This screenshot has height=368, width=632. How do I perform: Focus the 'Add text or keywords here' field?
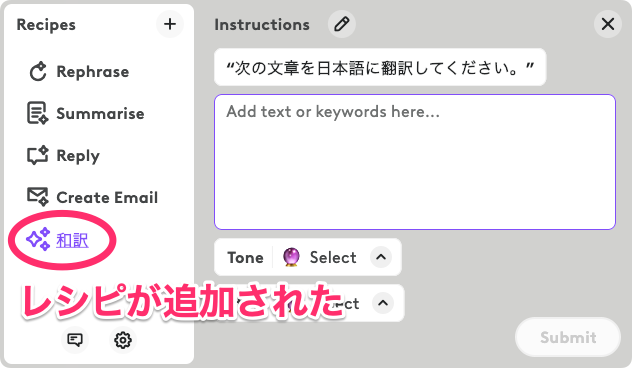tap(415, 162)
